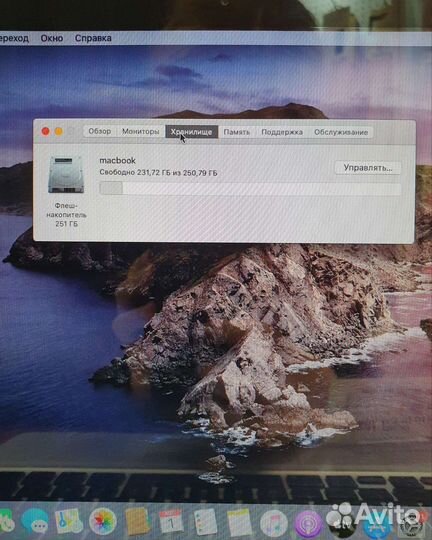The width and height of the screenshot is (432, 540).
Task: Launch the Reminders app icon
Action: 205,522
